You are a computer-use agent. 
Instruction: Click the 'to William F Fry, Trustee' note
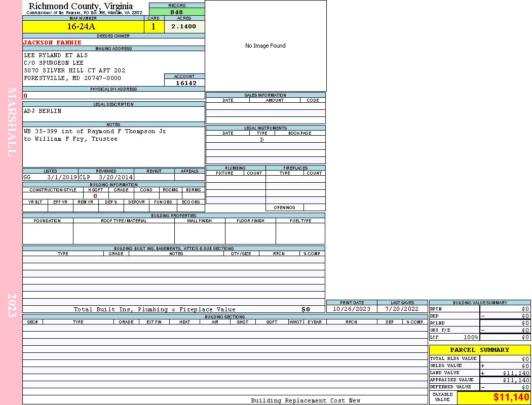pyautogui.click(x=70, y=139)
